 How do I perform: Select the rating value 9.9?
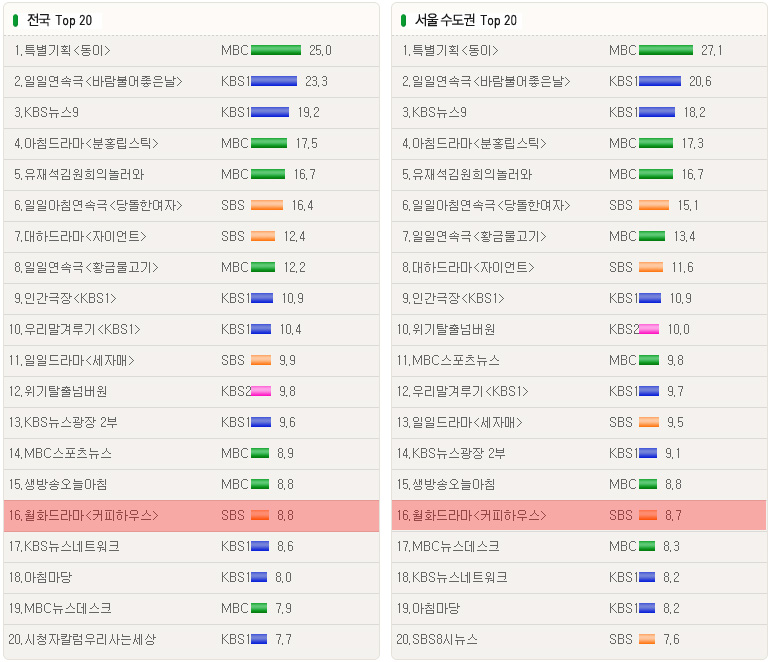(x=287, y=360)
